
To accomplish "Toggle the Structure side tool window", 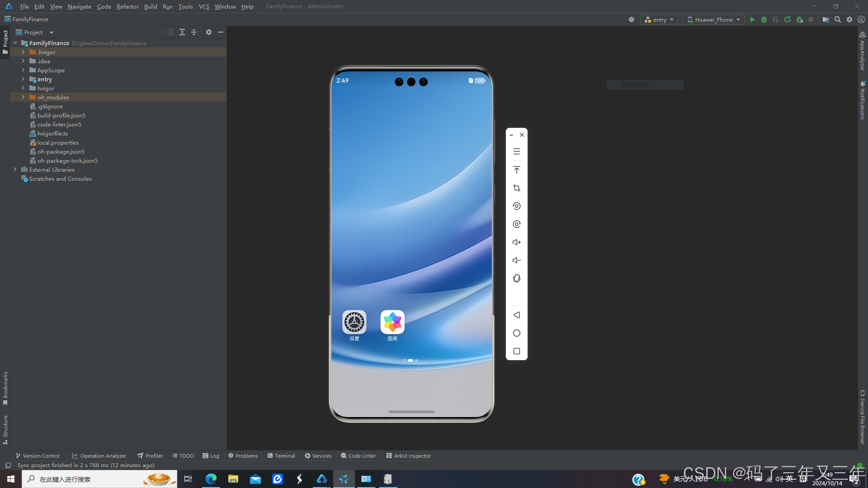I will (x=5, y=429).
